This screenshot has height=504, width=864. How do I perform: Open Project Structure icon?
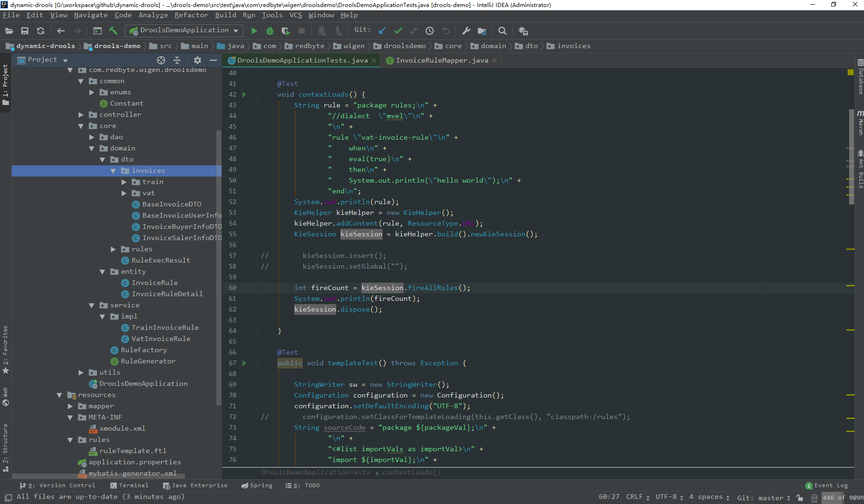tap(482, 31)
